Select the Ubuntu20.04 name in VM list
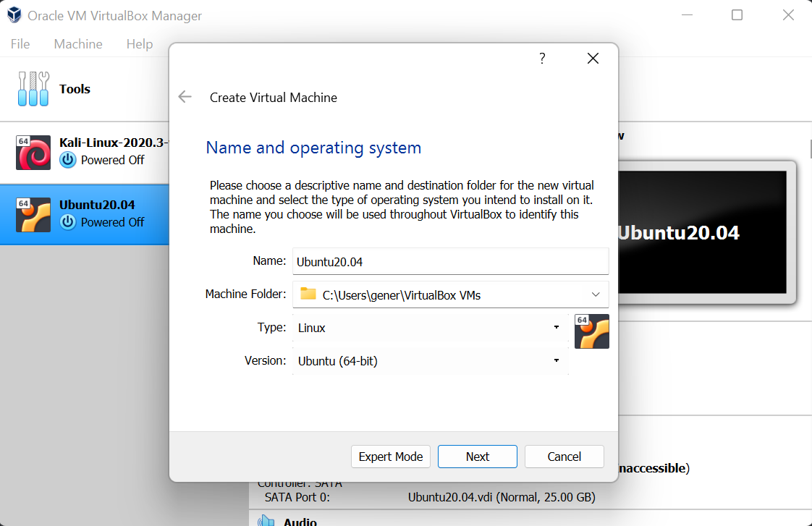This screenshot has height=526, width=812. (97, 205)
